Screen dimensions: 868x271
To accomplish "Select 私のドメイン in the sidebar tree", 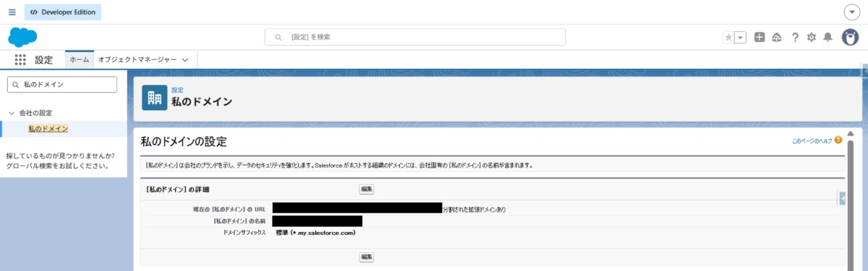I will 48,129.
